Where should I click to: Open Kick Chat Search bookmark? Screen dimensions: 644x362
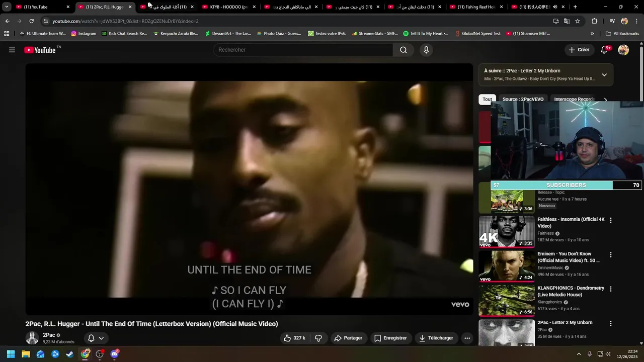coord(124,34)
